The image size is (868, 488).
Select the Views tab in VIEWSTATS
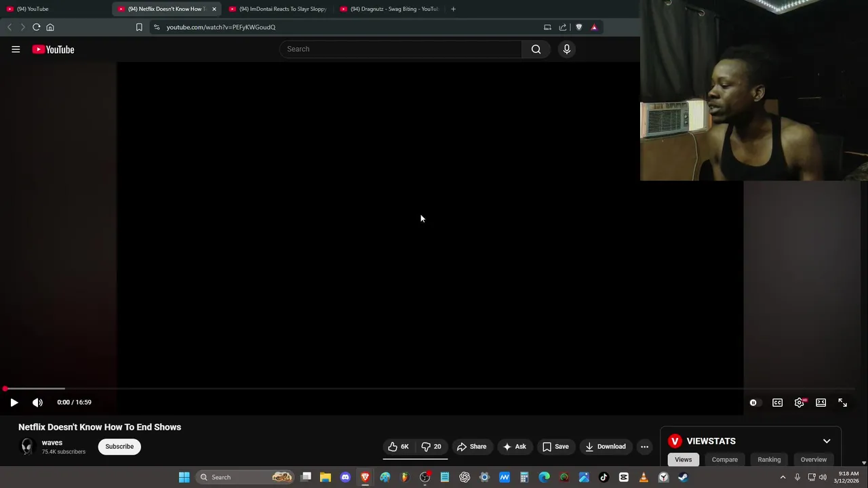[684, 460]
